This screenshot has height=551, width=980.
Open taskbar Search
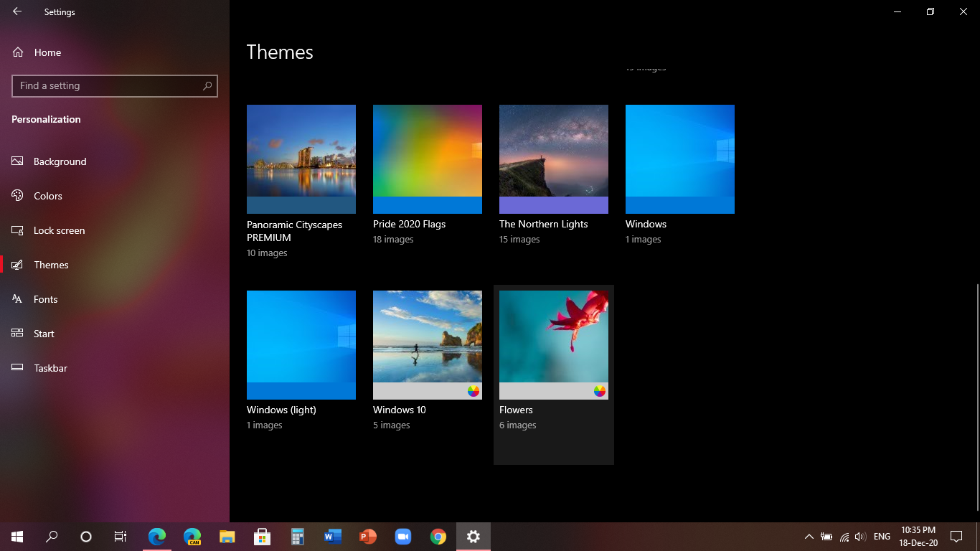(52, 537)
